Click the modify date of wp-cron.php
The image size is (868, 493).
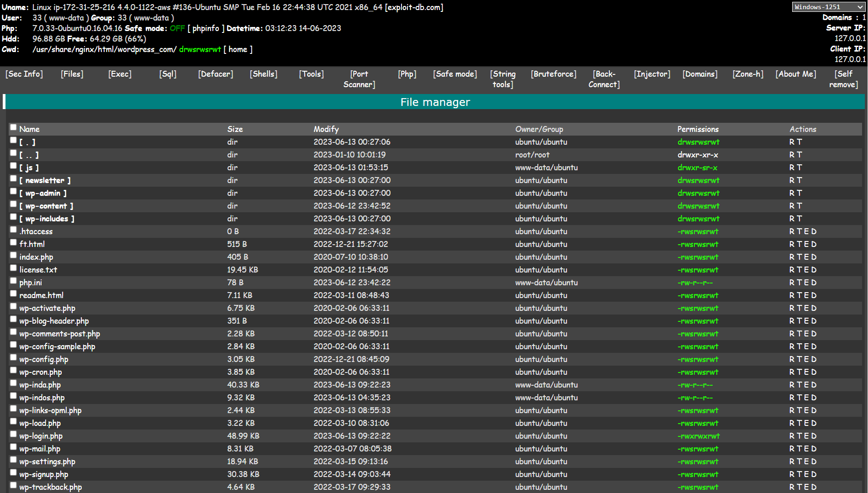(351, 372)
